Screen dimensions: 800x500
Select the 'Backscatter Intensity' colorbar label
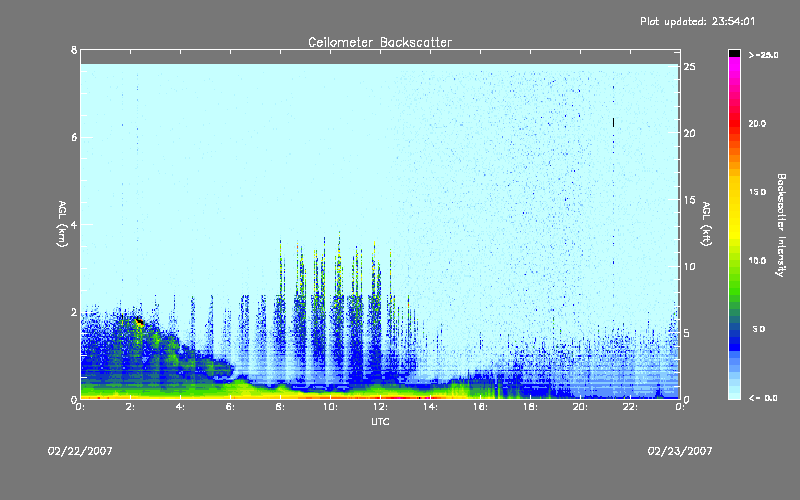(x=781, y=225)
